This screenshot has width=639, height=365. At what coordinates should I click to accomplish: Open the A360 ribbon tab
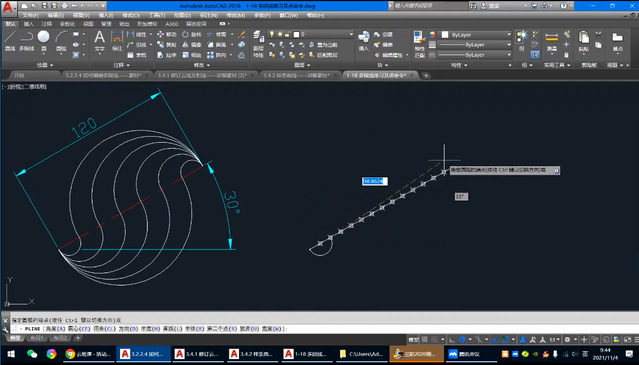tap(172, 24)
